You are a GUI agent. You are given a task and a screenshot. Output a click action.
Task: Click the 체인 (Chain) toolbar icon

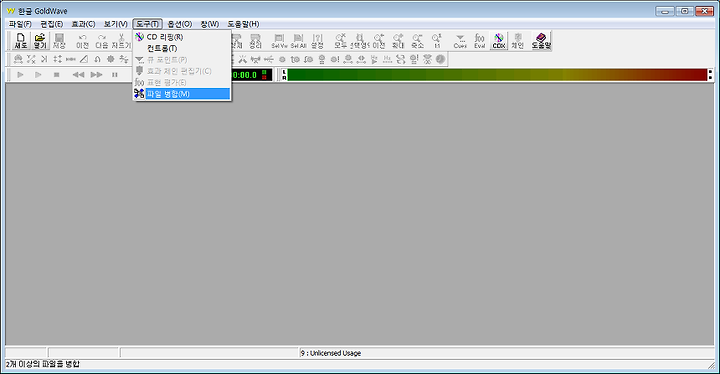(518, 40)
